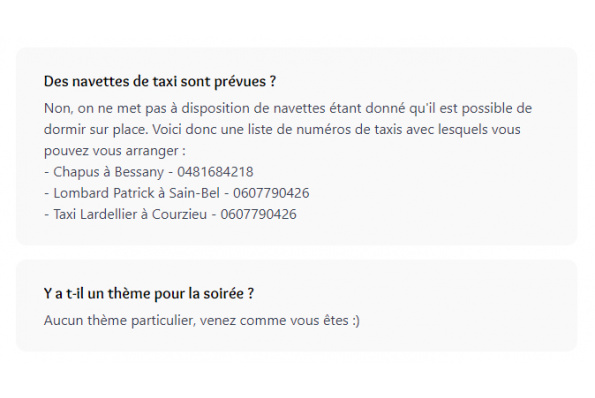The width and height of the screenshot is (595, 398).
Task: Click the smiley ':)' in the theme answer
Action: click(x=356, y=321)
